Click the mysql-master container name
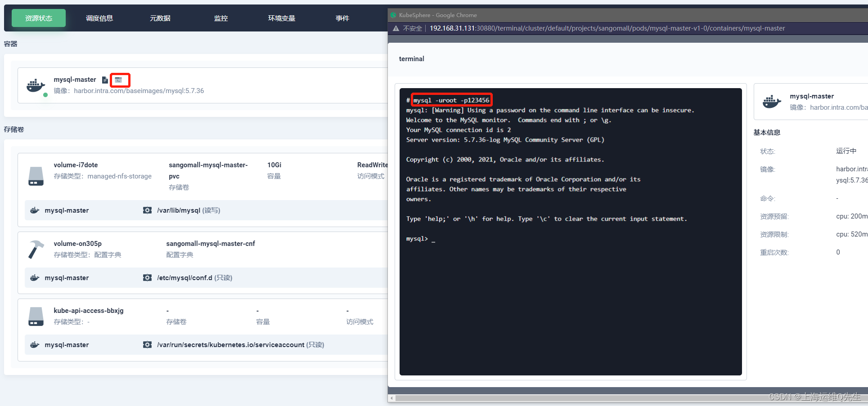Screen dimensions: 868x406 75,80
